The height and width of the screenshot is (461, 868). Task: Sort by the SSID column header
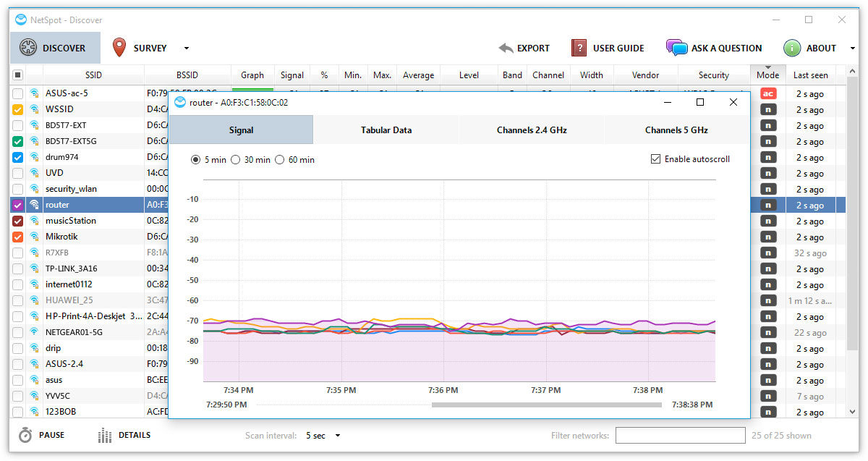click(x=94, y=75)
